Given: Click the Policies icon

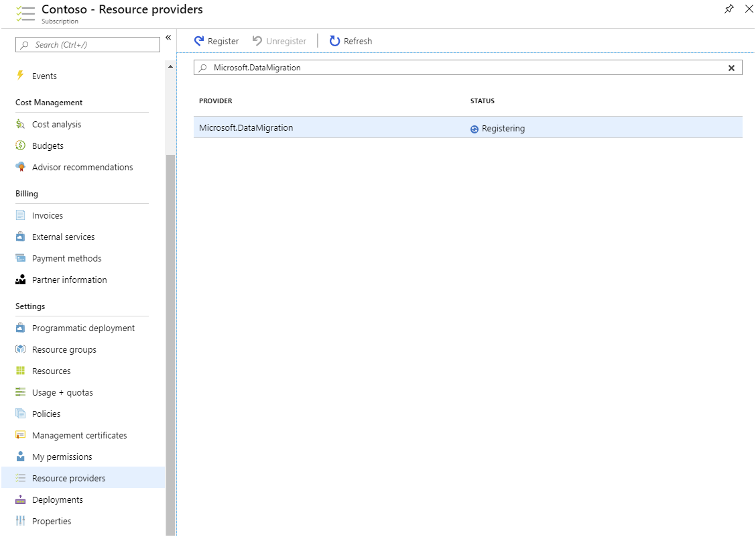Looking at the screenshot, I should point(20,414).
